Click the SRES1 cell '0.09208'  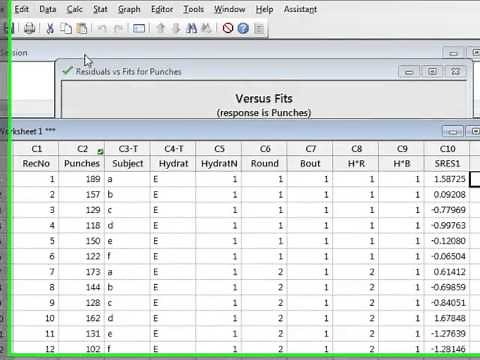[447, 195]
